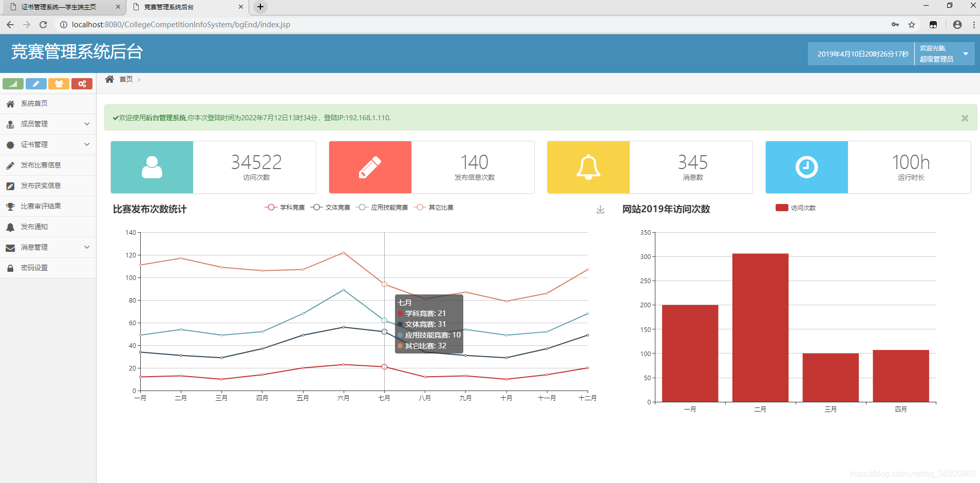Open the saved passwords key icon
The width and height of the screenshot is (980, 483).
pyautogui.click(x=895, y=25)
